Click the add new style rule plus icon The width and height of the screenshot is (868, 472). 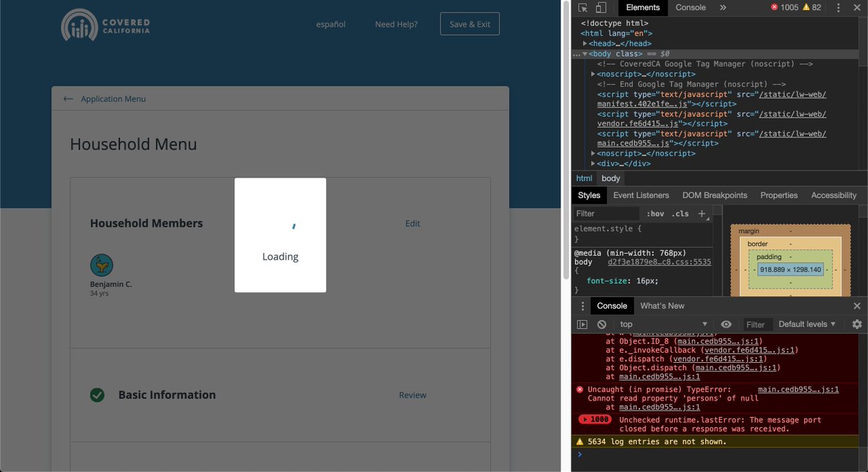coord(702,213)
